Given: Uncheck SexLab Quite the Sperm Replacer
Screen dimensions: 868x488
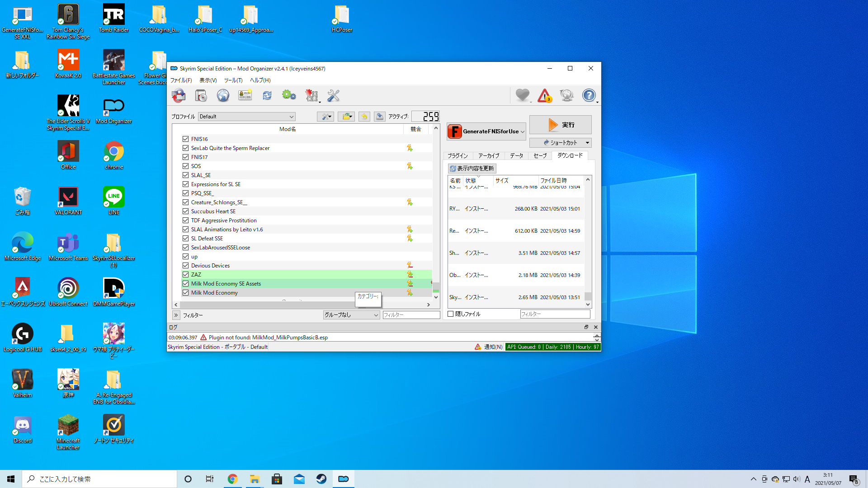Looking at the screenshot, I should 185,148.
